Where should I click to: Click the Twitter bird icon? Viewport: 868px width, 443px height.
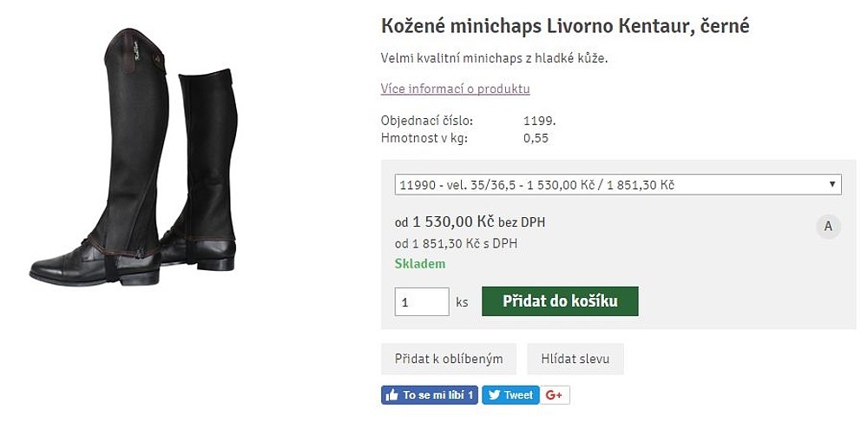click(x=494, y=395)
